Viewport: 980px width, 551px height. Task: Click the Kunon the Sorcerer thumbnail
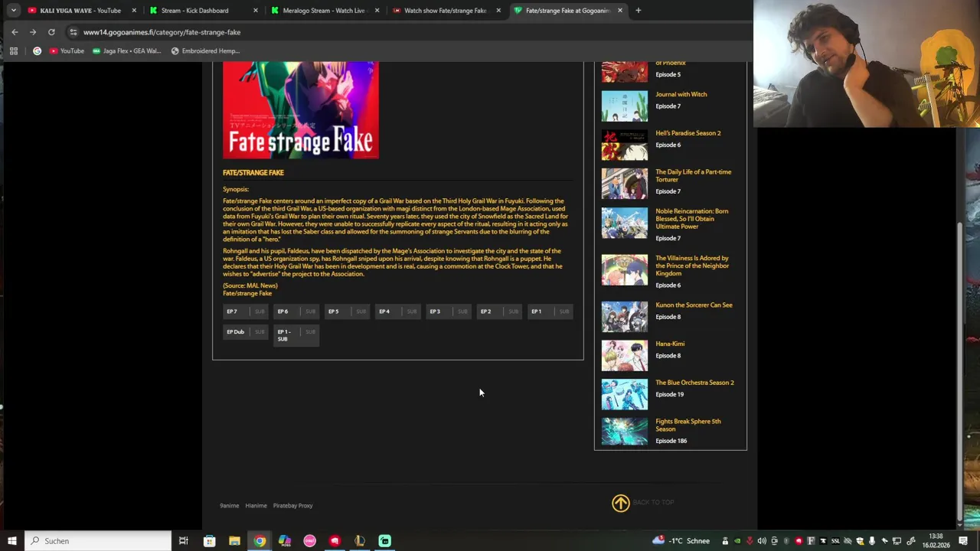coord(624,316)
